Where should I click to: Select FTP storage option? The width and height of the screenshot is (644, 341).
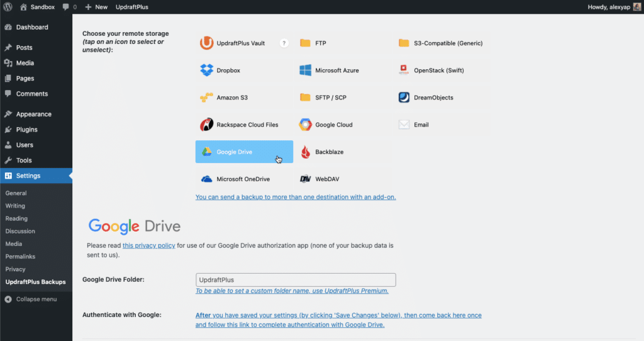point(343,43)
